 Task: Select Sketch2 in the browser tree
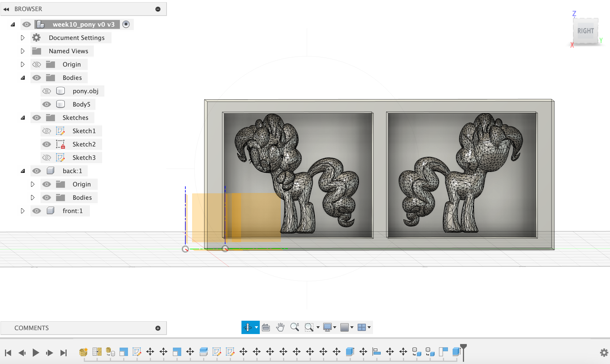click(84, 144)
